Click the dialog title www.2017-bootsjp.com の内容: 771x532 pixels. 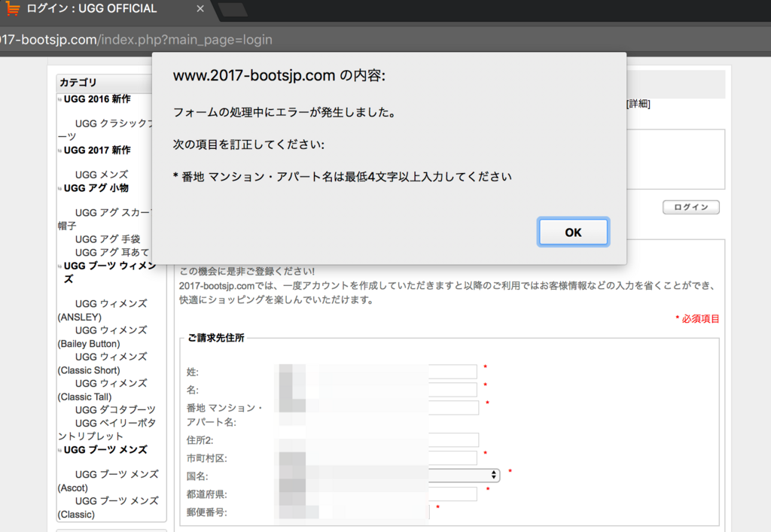(x=279, y=76)
